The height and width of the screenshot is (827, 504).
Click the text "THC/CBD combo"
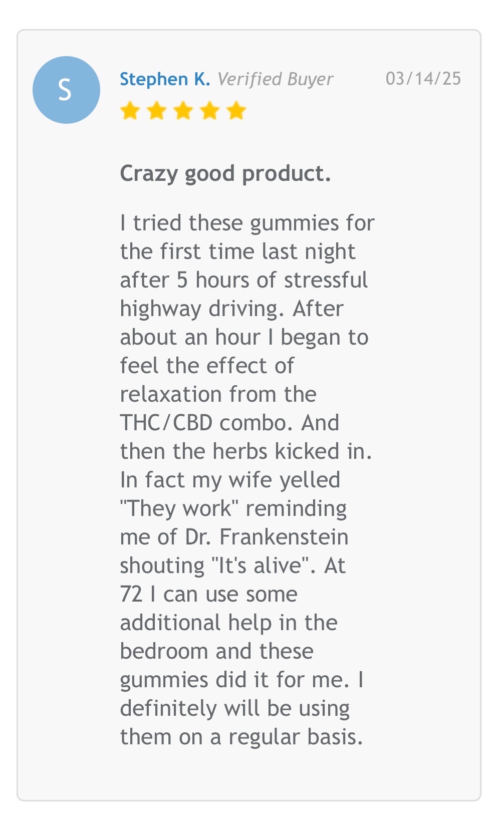[206, 423]
